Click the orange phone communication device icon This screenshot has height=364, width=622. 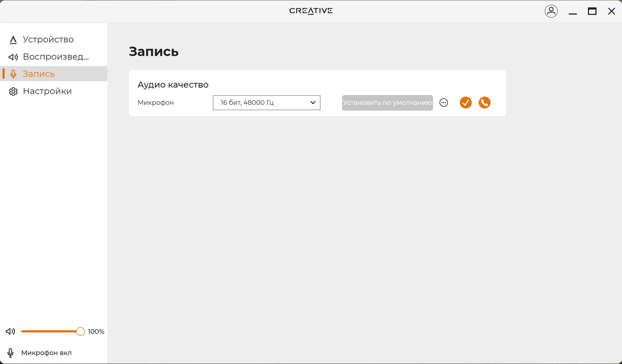(x=485, y=103)
